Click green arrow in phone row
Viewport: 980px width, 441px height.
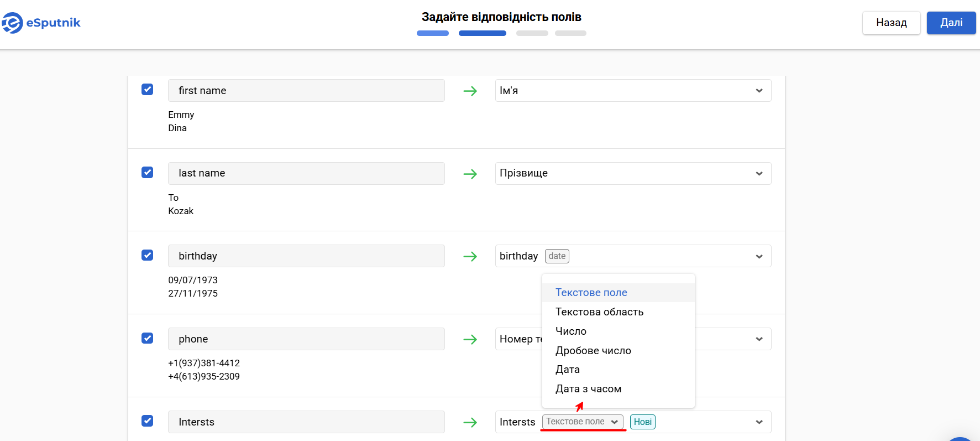click(x=470, y=339)
